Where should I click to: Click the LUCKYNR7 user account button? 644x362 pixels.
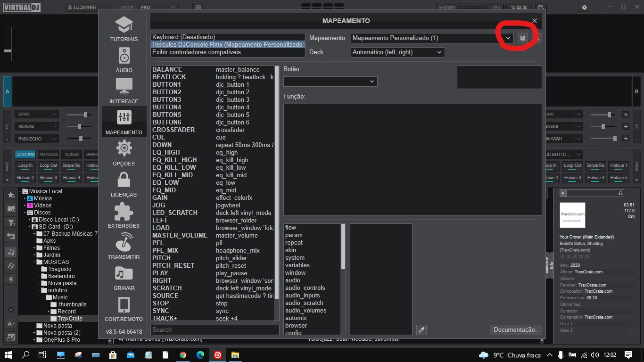[x=88, y=8]
